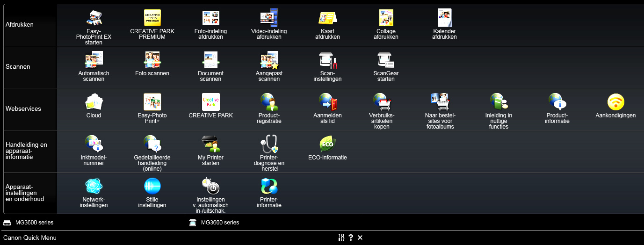Image resolution: width=644 pixels, height=245 pixels.
Task: Open Scan-instellingen icon
Action: coord(327,60)
